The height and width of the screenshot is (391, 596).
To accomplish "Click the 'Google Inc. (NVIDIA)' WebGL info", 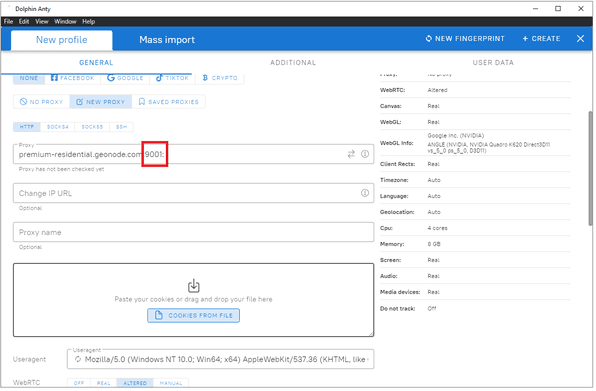I will pos(457,136).
